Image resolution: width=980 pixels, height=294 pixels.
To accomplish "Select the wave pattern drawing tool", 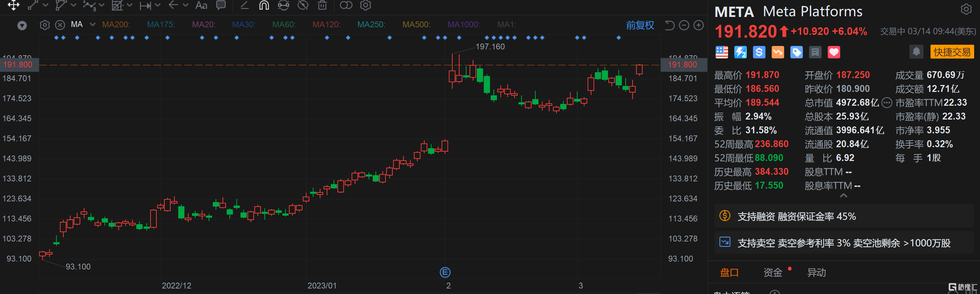I will pos(89,5).
